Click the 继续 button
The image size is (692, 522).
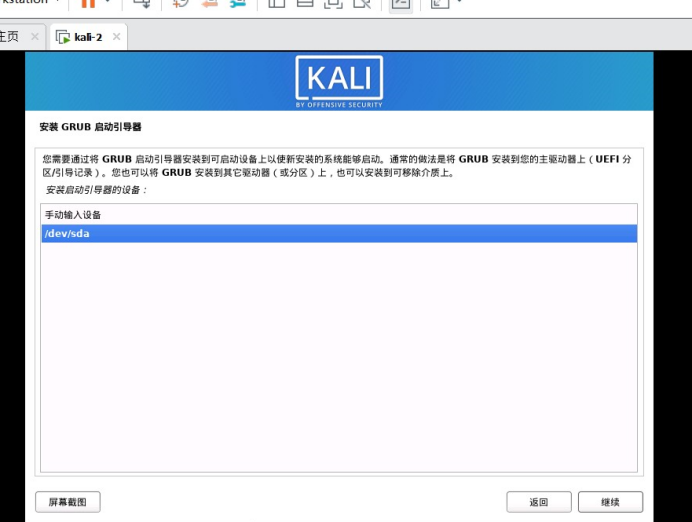pyautogui.click(x=610, y=502)
